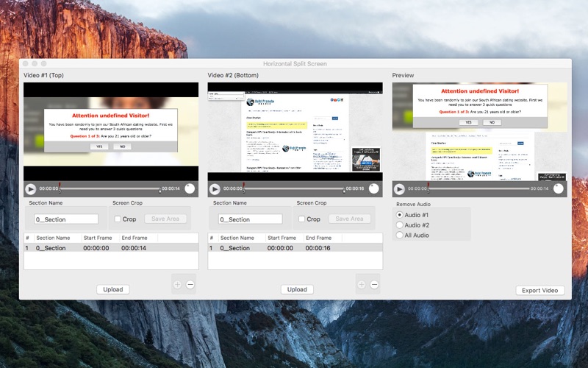The width and height of the screenshot is (588, 368).
Task: Click the round knob icon under Video #2
Action: (374, 189)
